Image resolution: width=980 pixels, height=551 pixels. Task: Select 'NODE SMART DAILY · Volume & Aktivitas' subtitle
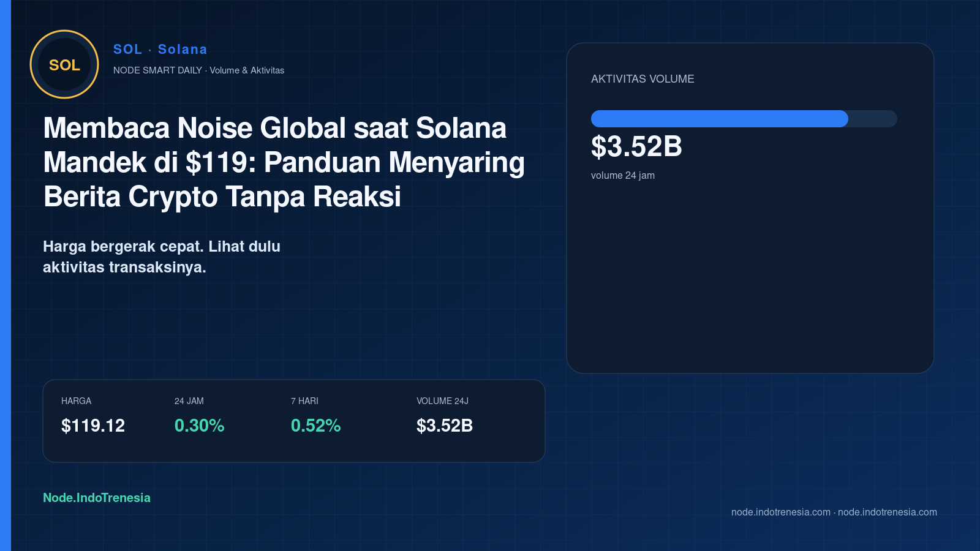point(198,70)
